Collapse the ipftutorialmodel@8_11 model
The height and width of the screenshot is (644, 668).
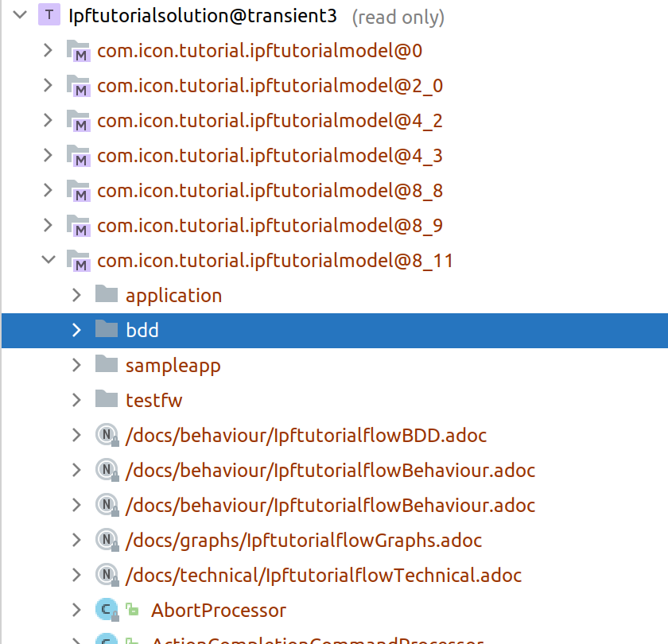tap(48, 260)
